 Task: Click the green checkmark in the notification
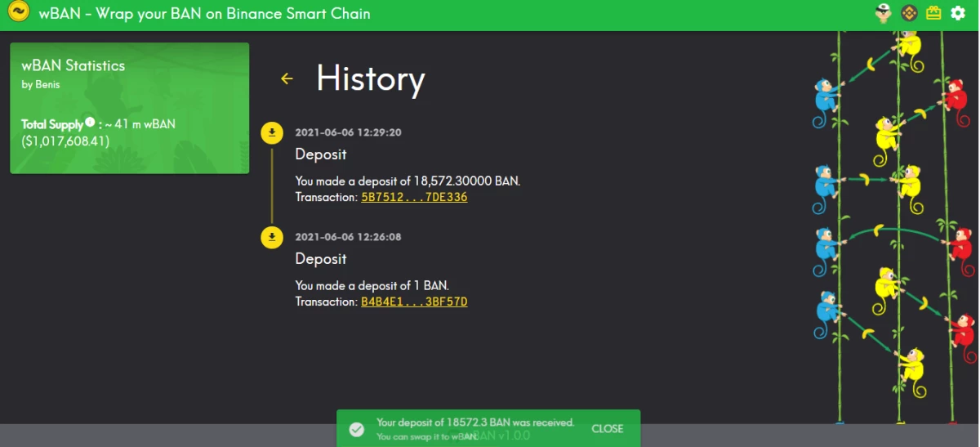click(x=356, y=429)
